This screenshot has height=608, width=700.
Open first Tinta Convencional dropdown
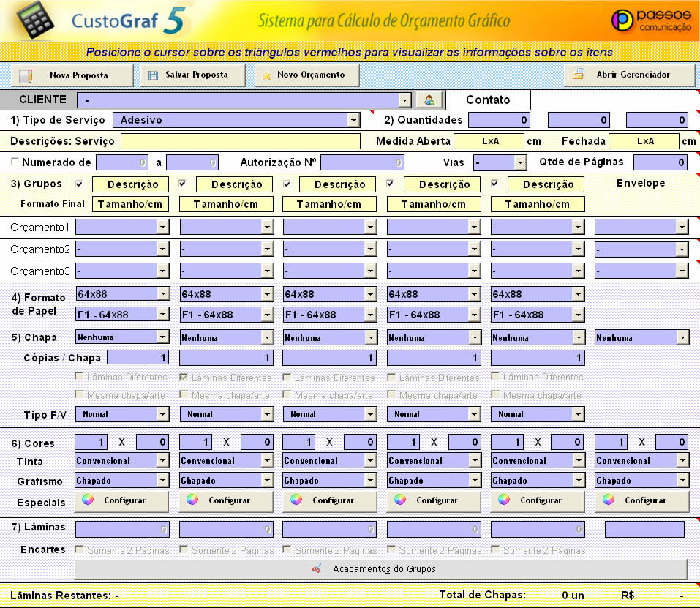coord(163,460)
